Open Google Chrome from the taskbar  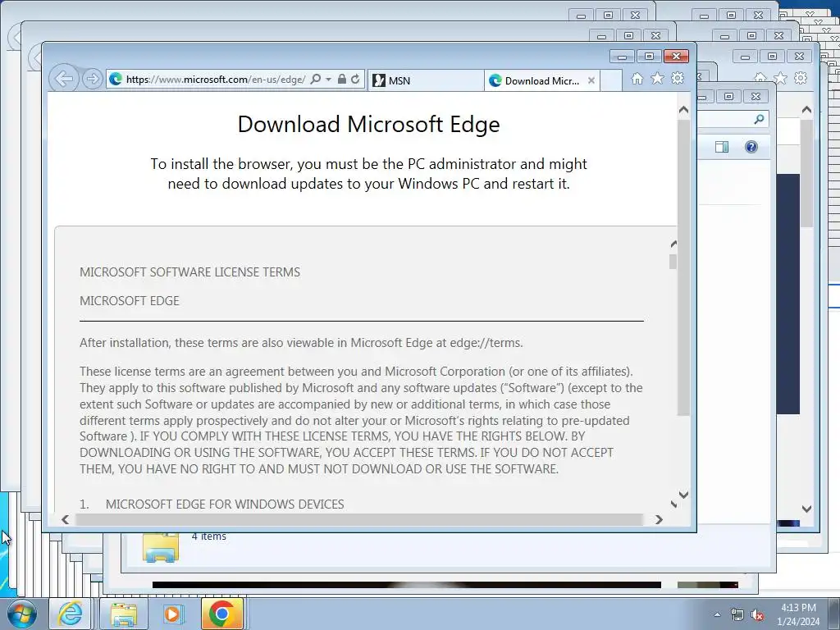pos(221,614)
